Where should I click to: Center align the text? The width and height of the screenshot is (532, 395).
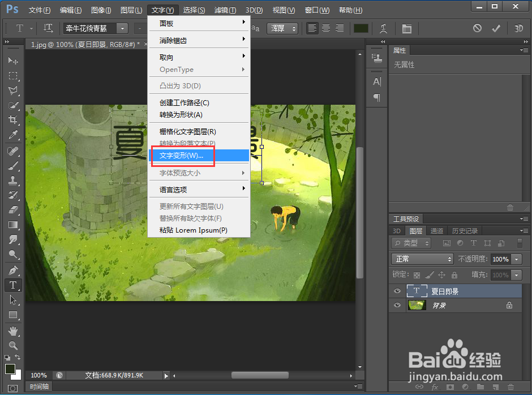[x=326, y=28]
